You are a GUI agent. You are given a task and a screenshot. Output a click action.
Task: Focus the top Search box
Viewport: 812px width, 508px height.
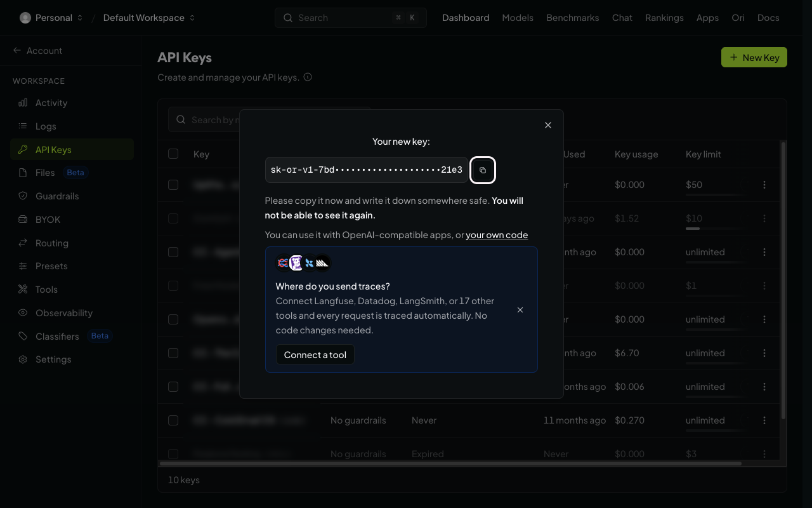(351, 18)
